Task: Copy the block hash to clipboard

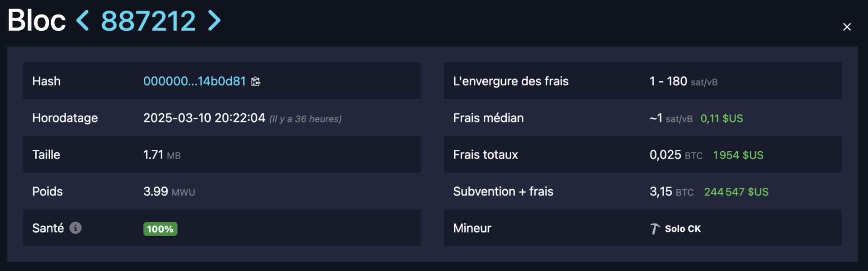Action: (x=256, y=81)
